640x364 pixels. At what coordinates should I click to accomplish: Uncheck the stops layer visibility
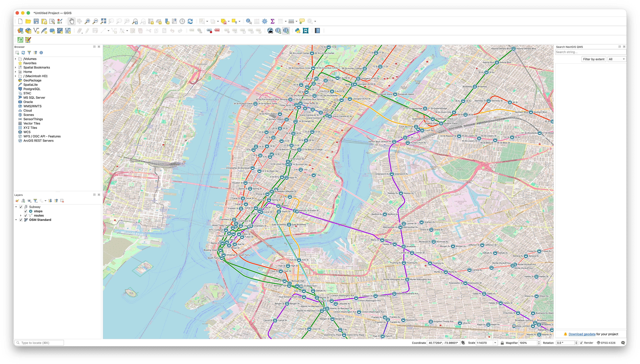(26, 211)
